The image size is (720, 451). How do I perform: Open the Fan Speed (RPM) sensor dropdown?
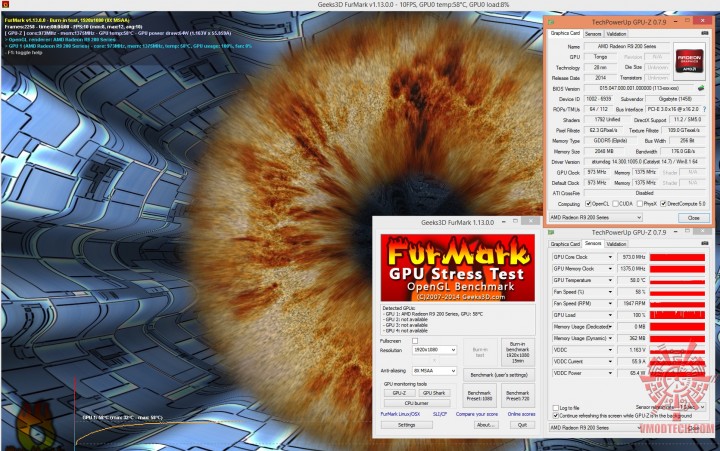point(610,304)
